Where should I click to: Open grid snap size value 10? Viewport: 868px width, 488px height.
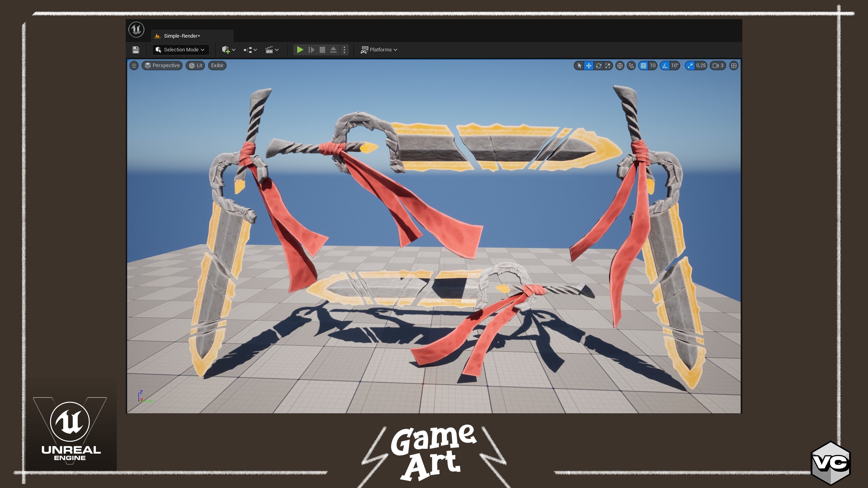653,66
